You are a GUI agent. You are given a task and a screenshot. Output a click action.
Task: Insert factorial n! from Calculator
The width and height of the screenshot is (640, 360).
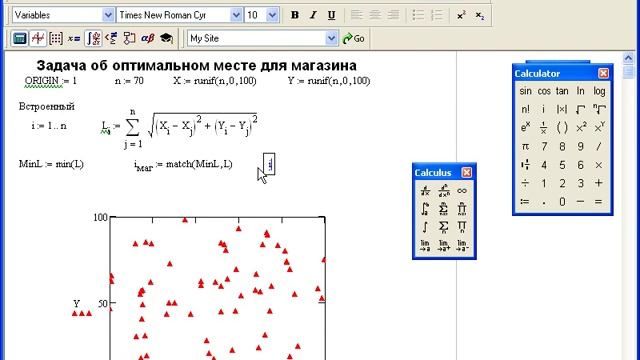pos(525,109)
